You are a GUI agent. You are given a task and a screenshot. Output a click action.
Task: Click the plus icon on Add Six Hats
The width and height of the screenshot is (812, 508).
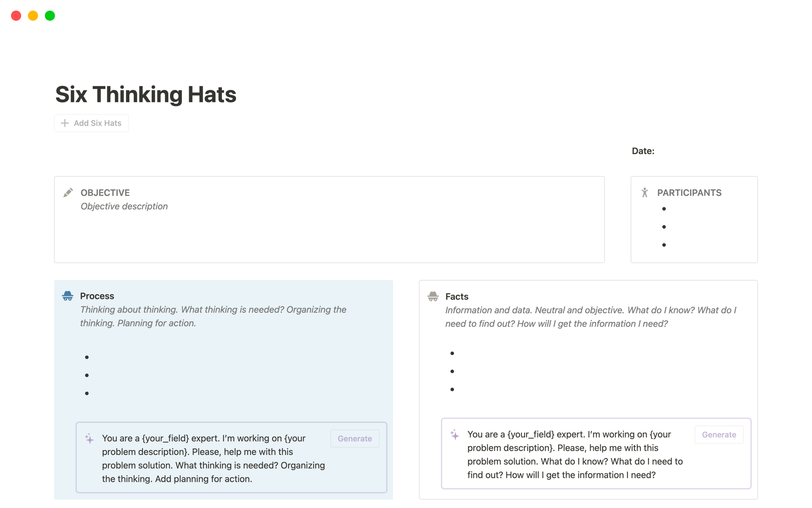tap(65, 123)
